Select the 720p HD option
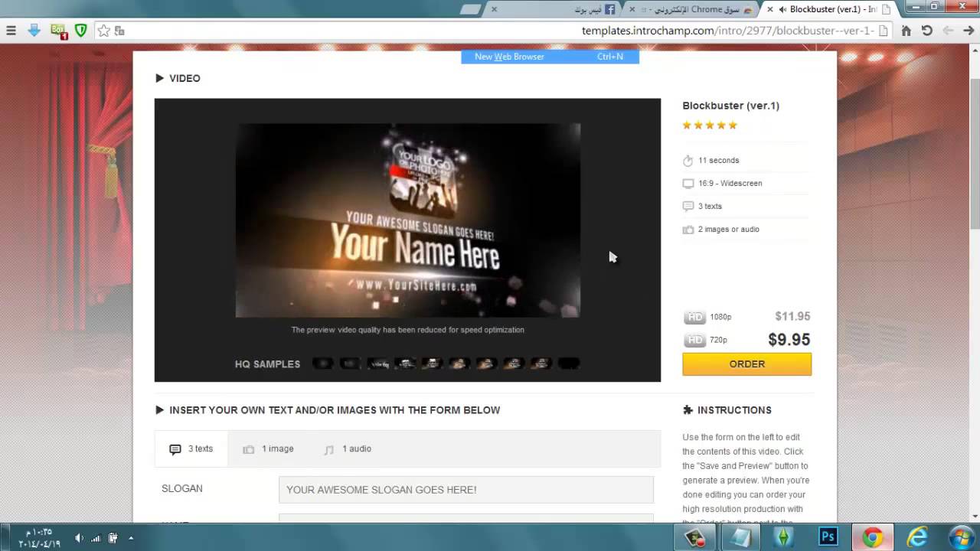This screenshot has height=551, width=980. (706, 340)
